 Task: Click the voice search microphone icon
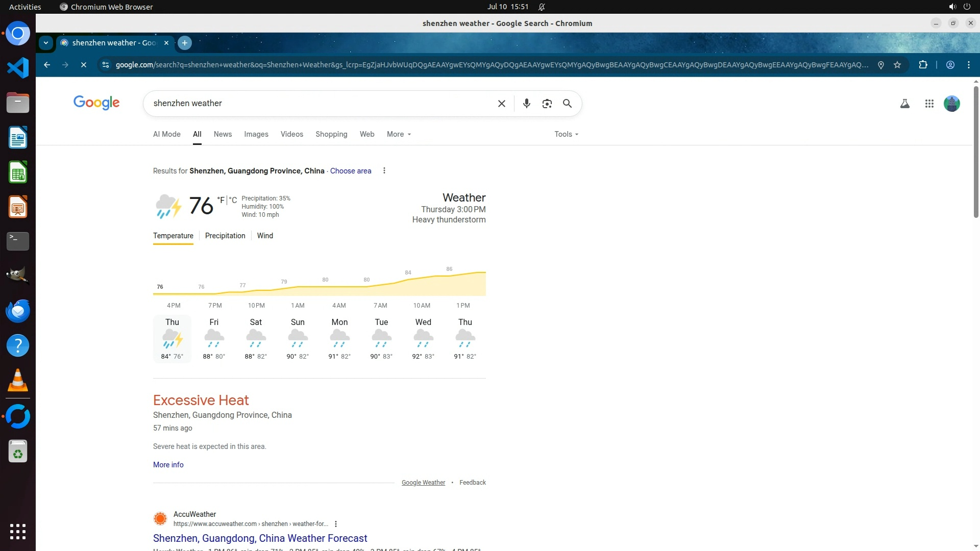526,104
